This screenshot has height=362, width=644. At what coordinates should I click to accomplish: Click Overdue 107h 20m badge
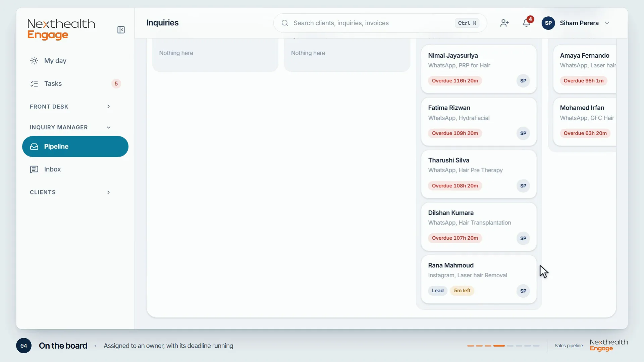tap(455, 238)
